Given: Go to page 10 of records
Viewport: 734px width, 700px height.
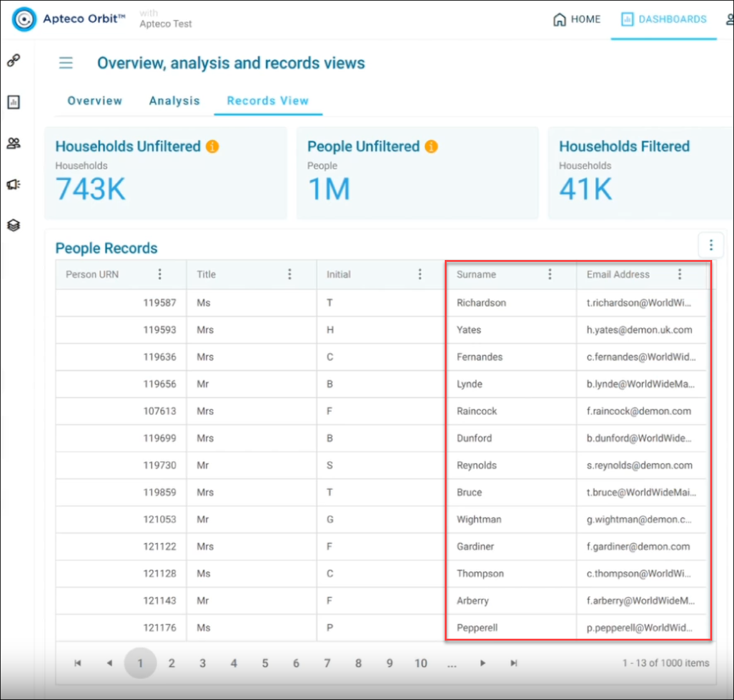Looking at the screenshot, I should pyautogui.click(x=421, y=663).
